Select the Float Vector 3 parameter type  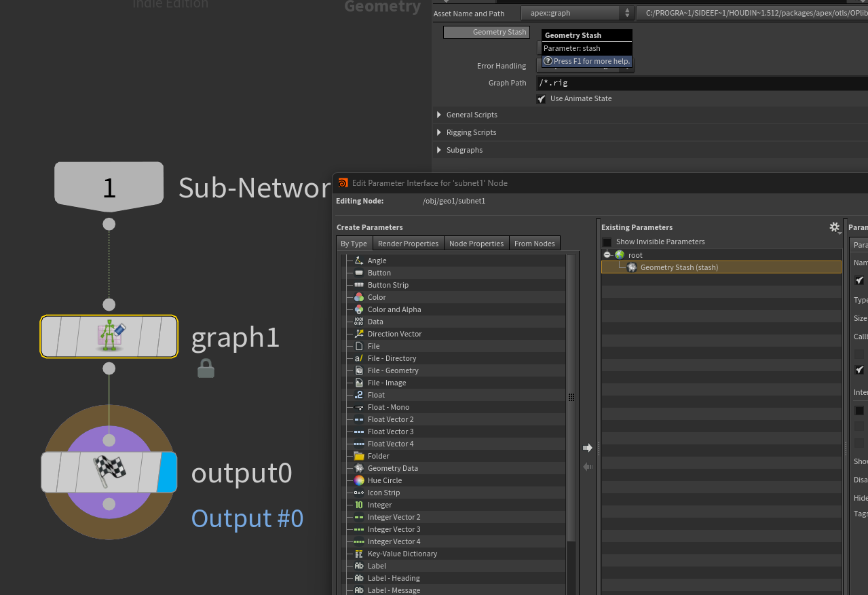[390, 431]
